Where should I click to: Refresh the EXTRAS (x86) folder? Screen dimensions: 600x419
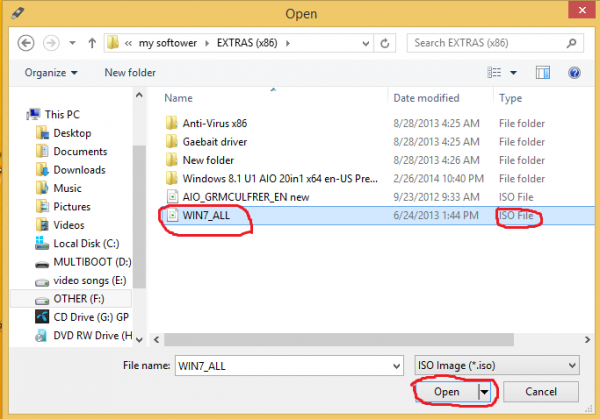385,43
